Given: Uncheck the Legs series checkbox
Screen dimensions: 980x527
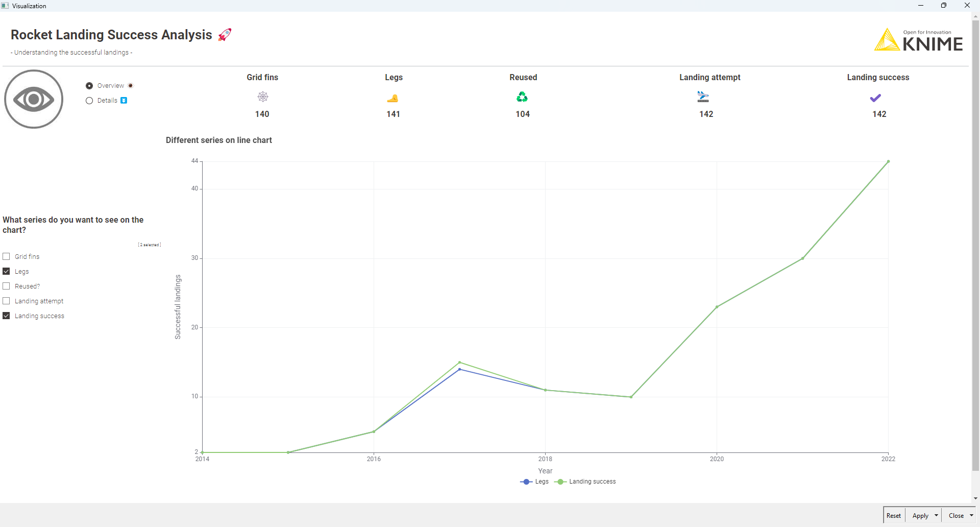Looking at the screenshot, I should point(6,271).
